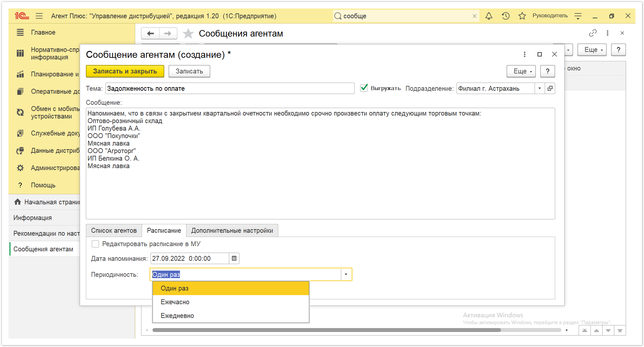644x347 pixels.
Task: Expand the Подразделение dropdown arrow
Action: click(539, 88)
